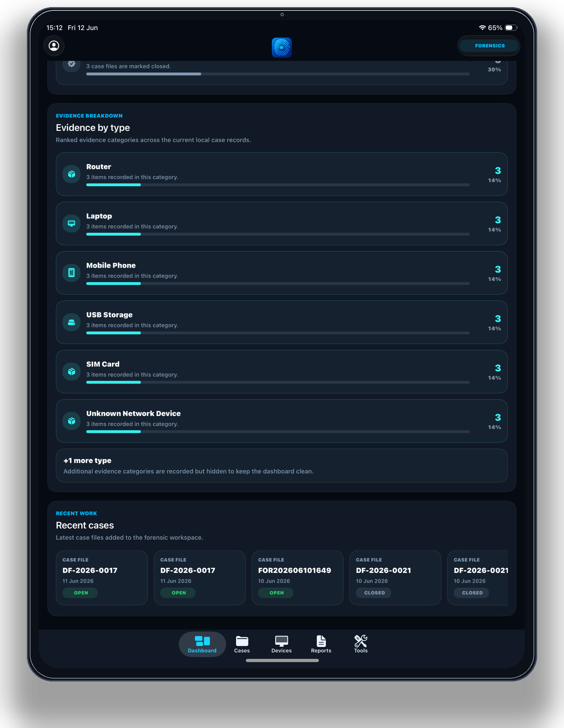Image resolution: width=564 pixels, height=728 pixels.
Task: Click the Unknown Network Device icon
Action: coord(72,421)
